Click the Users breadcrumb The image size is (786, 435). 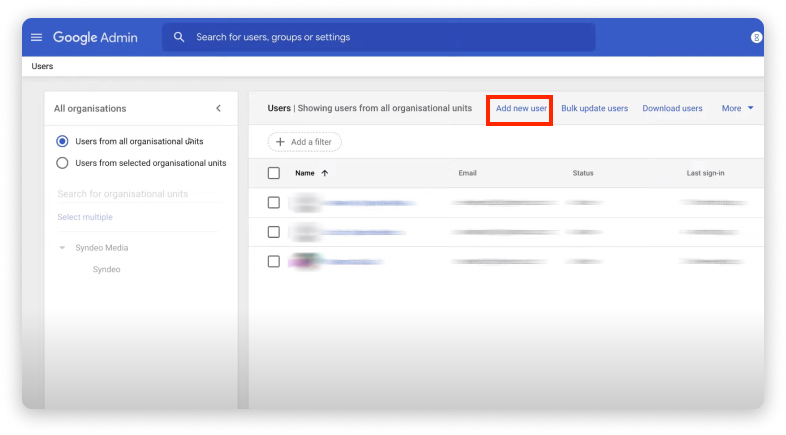(x=42, y=66)
